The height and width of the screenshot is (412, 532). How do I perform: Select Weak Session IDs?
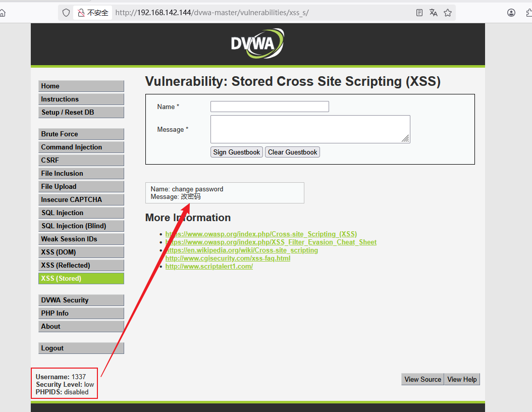pos(81,239)
